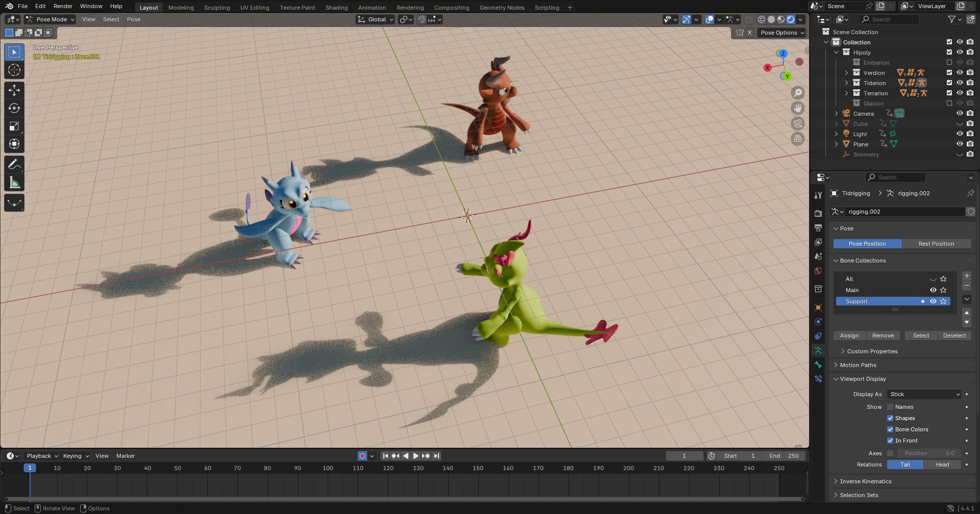Uncheck the Shapes checkbox
This screenshot has height=514, width=980.
pyautogui.click(x=890, y=418)
